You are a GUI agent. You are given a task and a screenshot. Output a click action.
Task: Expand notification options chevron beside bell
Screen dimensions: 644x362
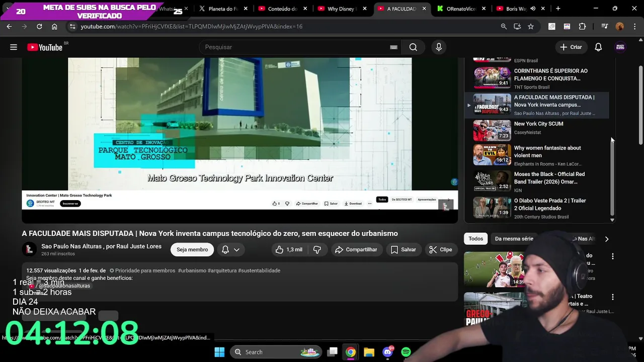coord(236,249)
